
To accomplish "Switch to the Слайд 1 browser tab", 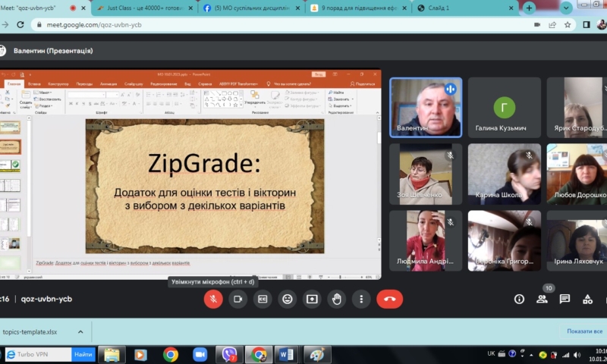I will coord(464,8).
